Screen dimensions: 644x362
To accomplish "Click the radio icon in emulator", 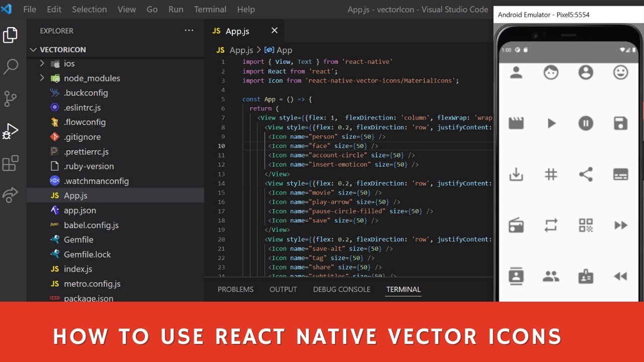I will (516, 225).
